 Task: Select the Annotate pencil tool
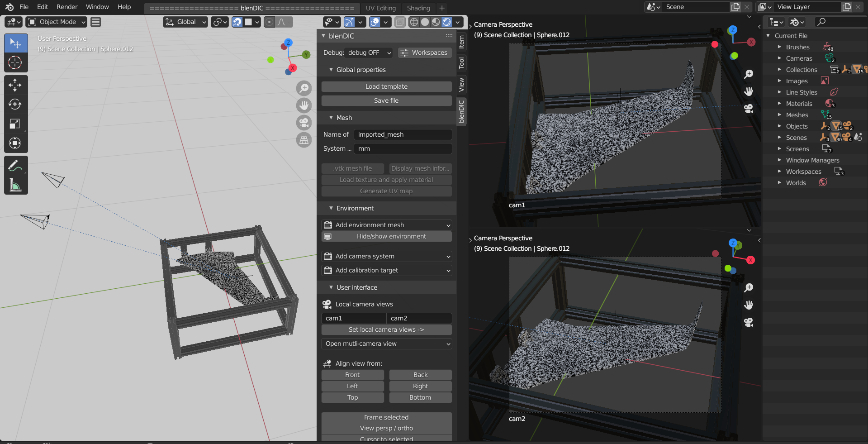click(x=16, y=166)
